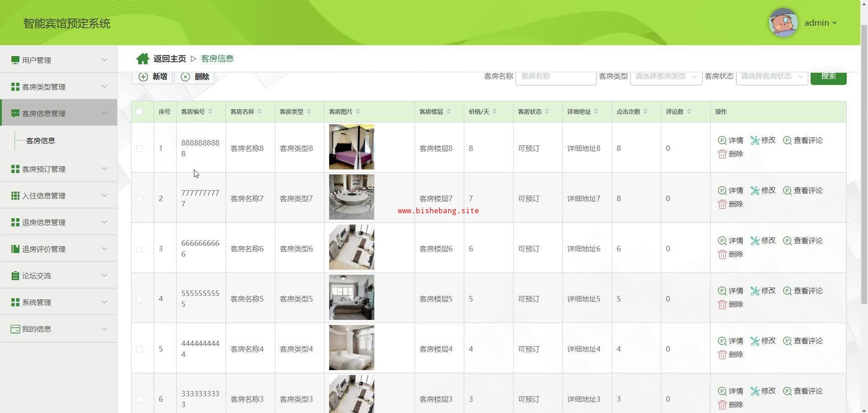Expand the 用户管理 menu chevron

(104, 60)
